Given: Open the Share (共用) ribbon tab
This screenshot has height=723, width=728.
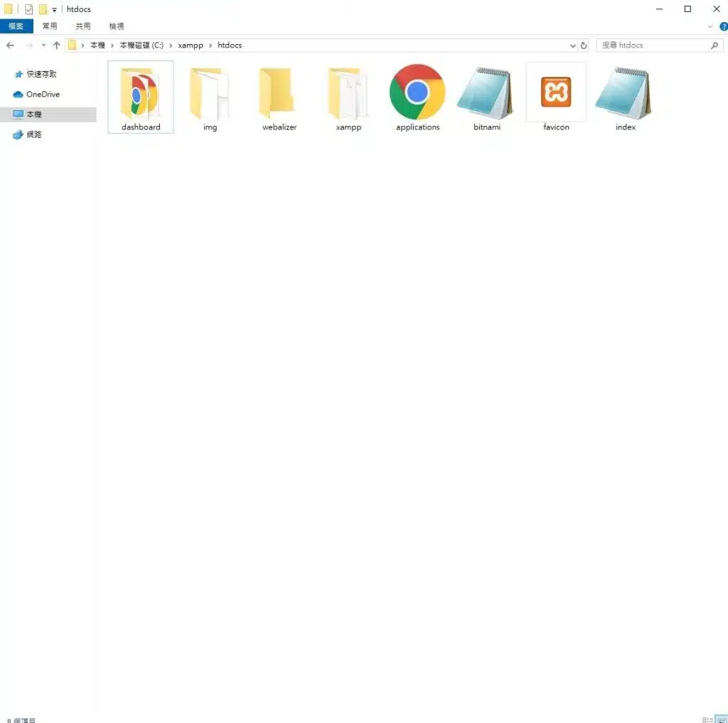Looking at the screenshot, I should pyautogui.click(x=83, y=26).
